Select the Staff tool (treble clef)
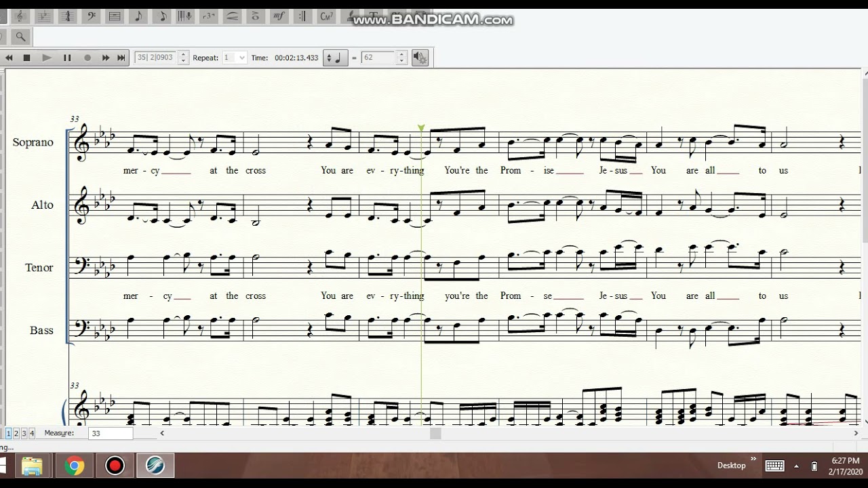 point(22,16)
